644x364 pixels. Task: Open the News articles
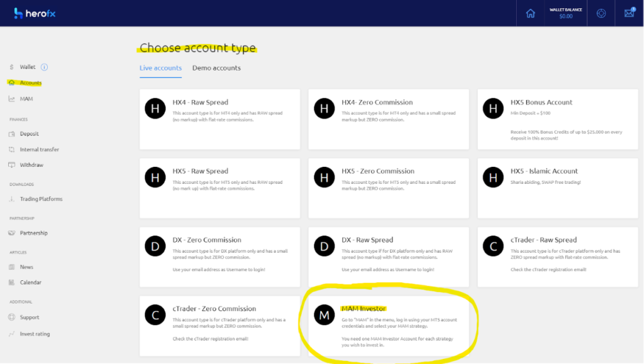click(x=26, y=267)
